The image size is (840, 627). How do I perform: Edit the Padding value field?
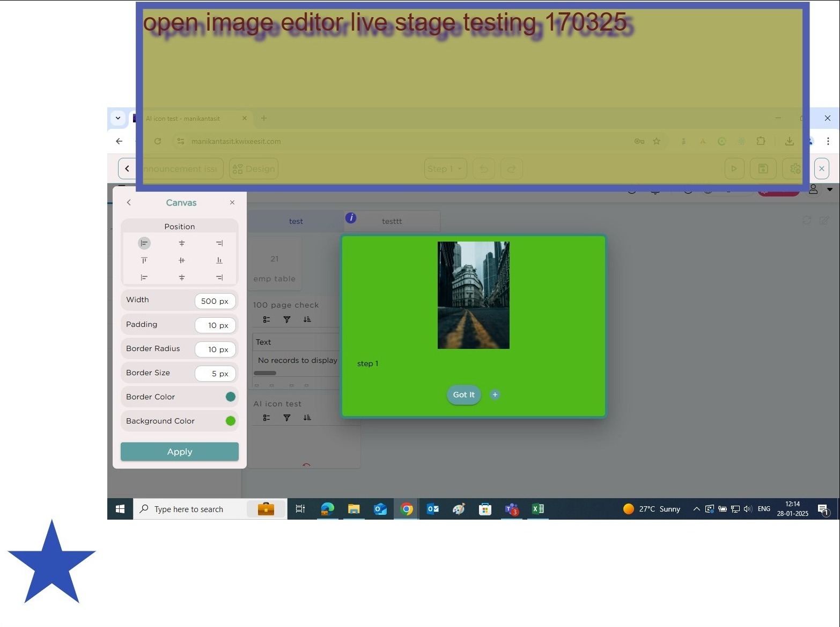(215, 325)
